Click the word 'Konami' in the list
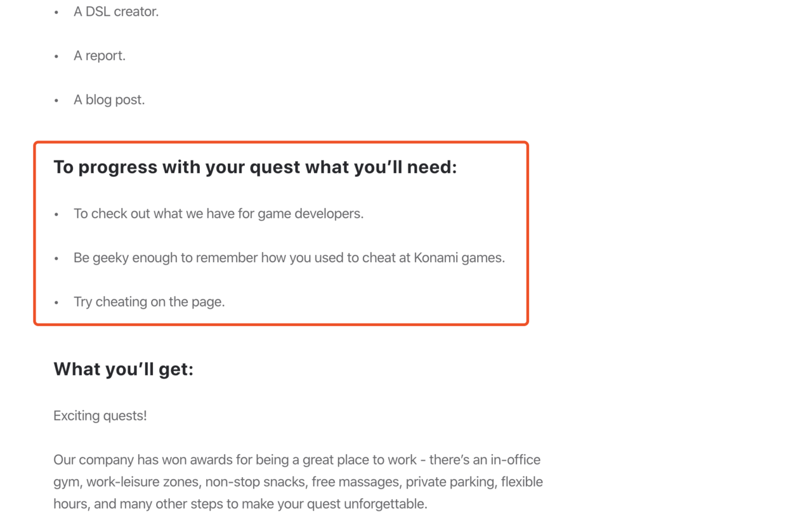The width and height of the screenshot is (812, 519). point(436,258)
